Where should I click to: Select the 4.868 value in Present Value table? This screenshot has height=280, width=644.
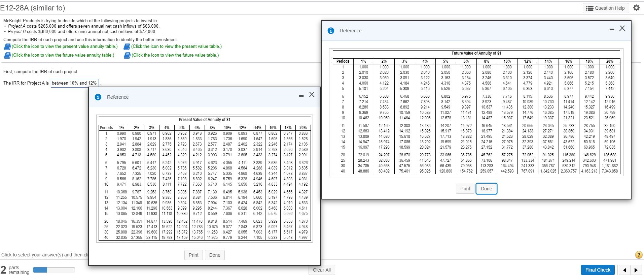(227, 168)
